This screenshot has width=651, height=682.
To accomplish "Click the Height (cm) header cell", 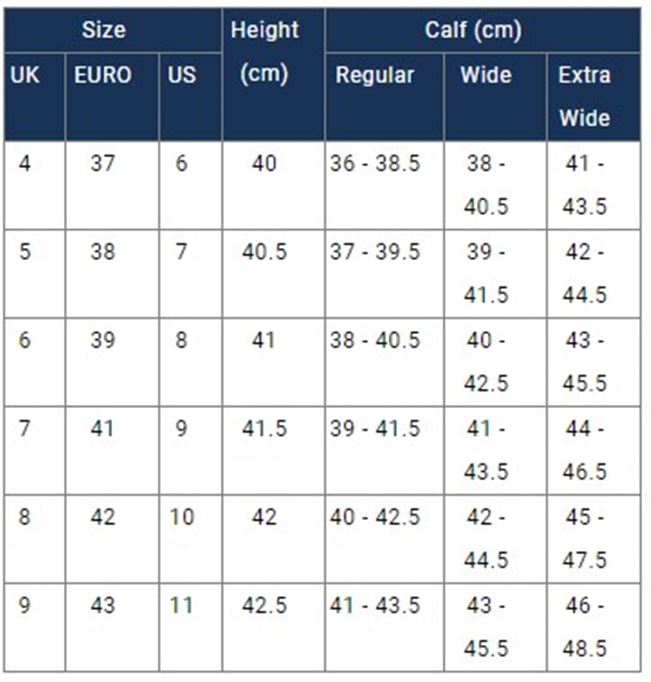I will (x=265, y=52).
